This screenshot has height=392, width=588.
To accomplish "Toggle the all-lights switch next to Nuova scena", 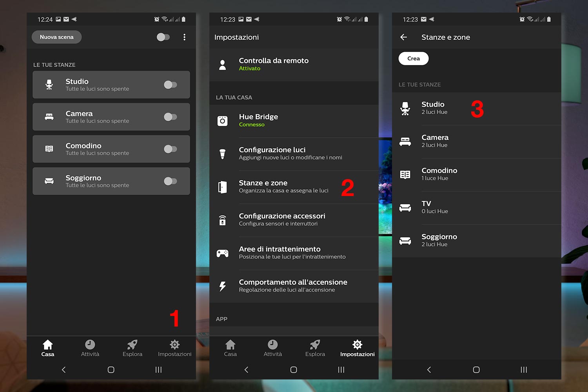I will (x=163, y=37).
